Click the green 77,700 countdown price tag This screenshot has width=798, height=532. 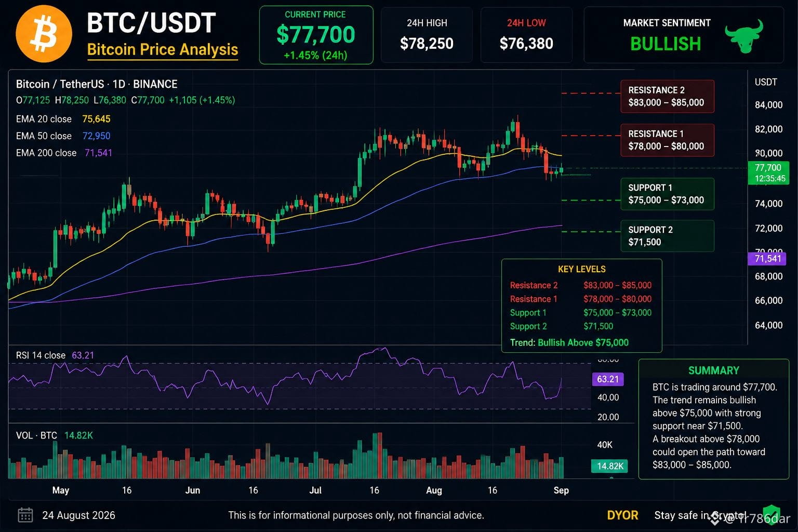(x=768, y=173)
